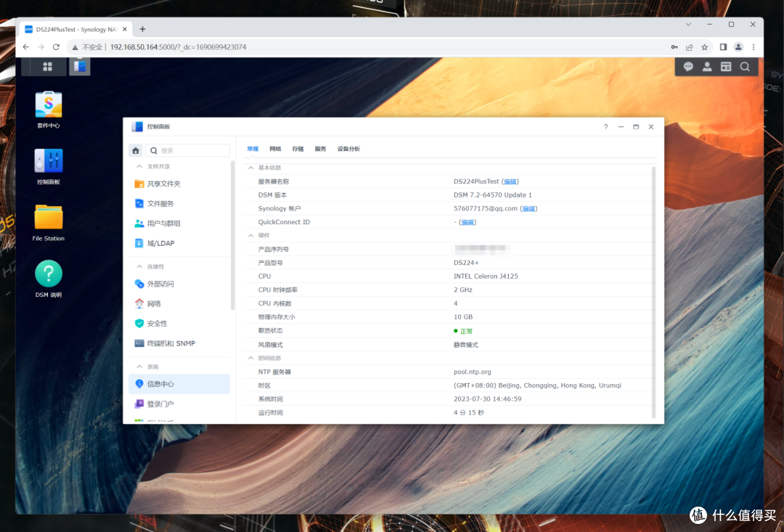Open the notifications speech-bubble icon
The height and width of the screenshot is (532, 784).
(687, 66)
